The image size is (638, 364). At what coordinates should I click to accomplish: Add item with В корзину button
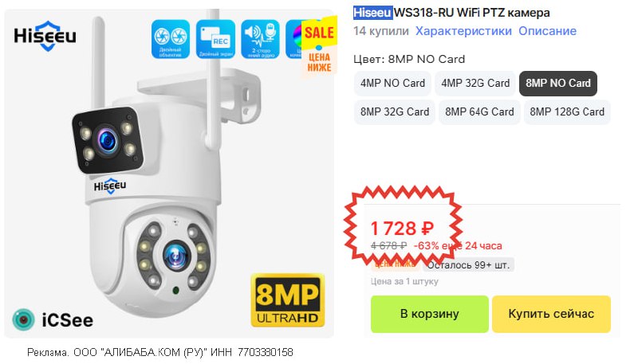click(430, 314)
